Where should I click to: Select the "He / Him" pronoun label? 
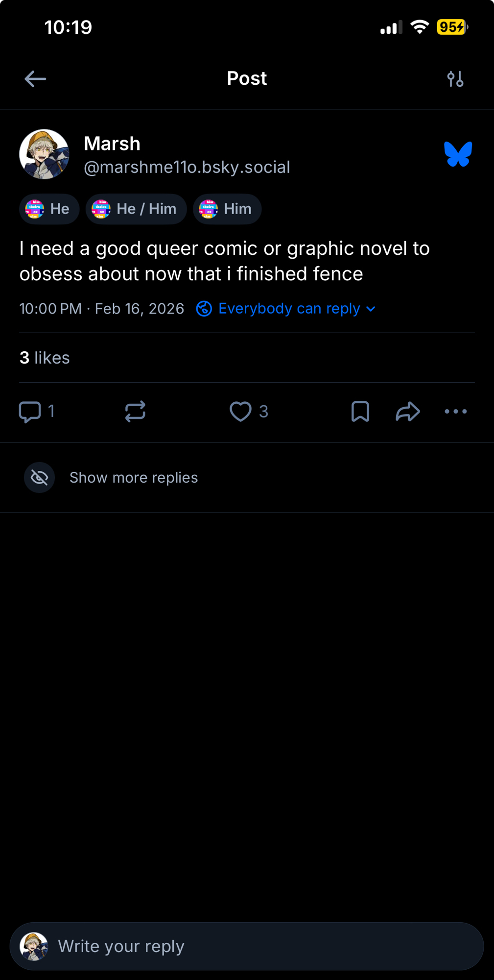[x=136, y=209]
